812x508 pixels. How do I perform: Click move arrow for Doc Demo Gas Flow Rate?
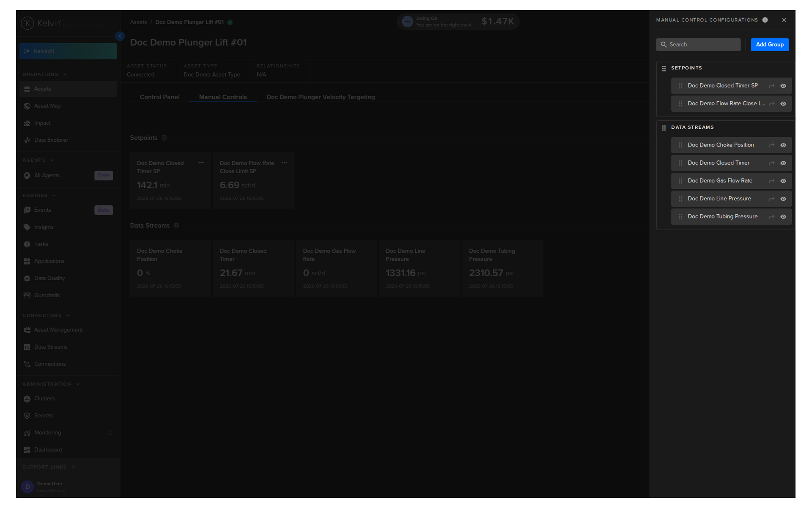click(772, 181)
